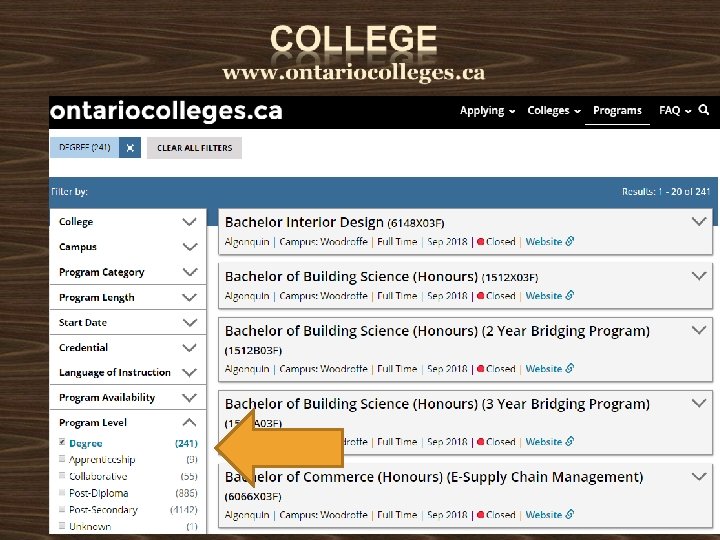The height and width of the screenshot is (540, 720).
Task: Expand the Bachelor Interior Design result
Action: (699, 222)
